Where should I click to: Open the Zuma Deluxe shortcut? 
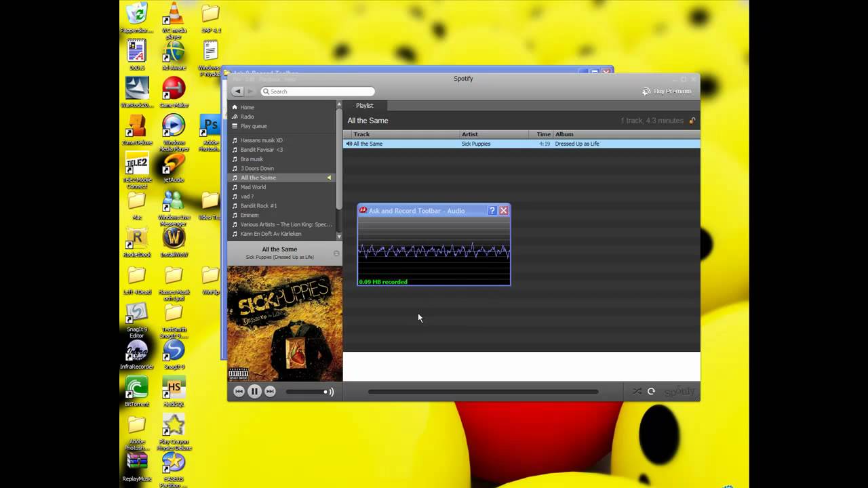pyautogui.click(x=136, y=129)
